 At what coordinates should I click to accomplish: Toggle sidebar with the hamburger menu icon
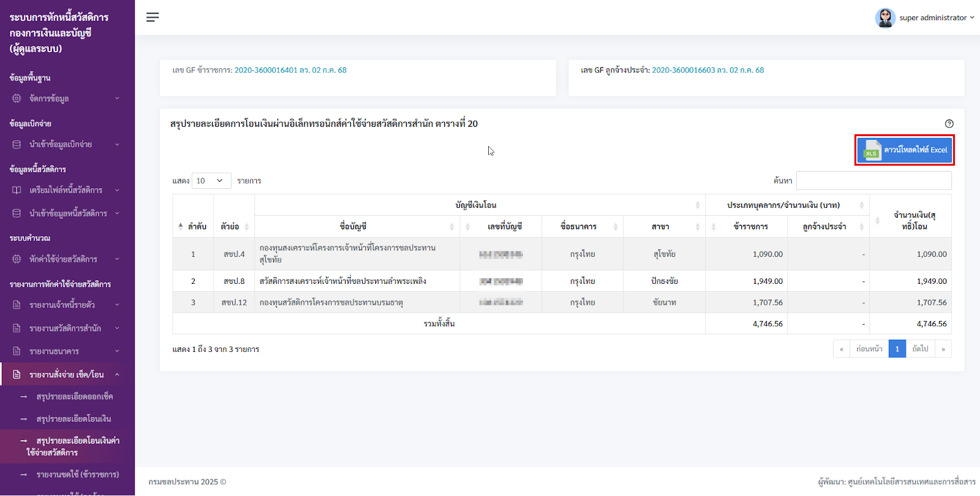click(x=153, y=17)
